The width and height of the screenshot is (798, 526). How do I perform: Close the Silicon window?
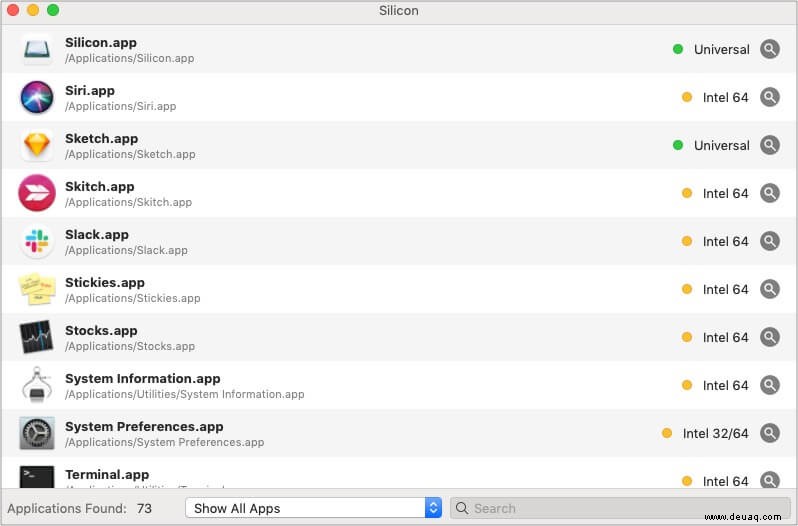click(x=13, y=10)
